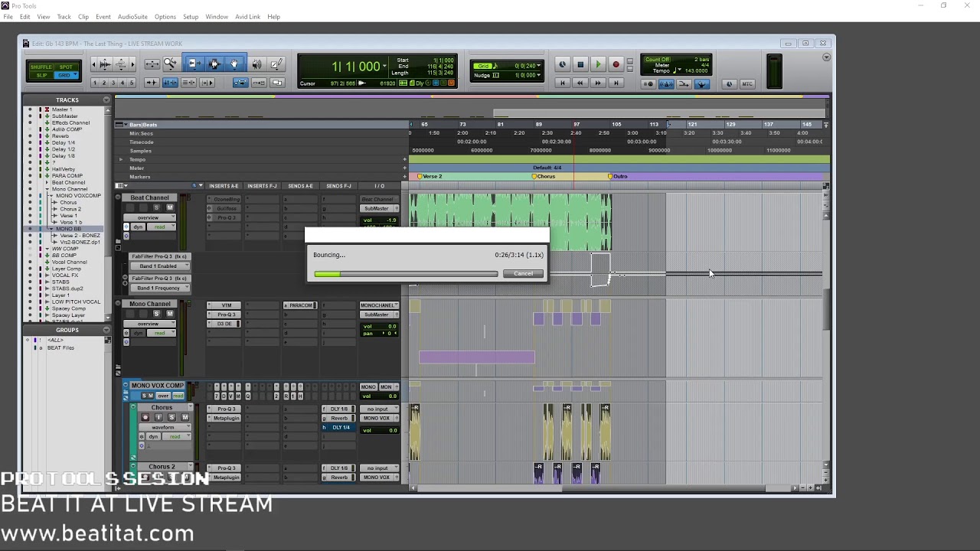Click Go to End transport button
The image size is (980, 551).
pyautogui.click(x=616, y=83)
